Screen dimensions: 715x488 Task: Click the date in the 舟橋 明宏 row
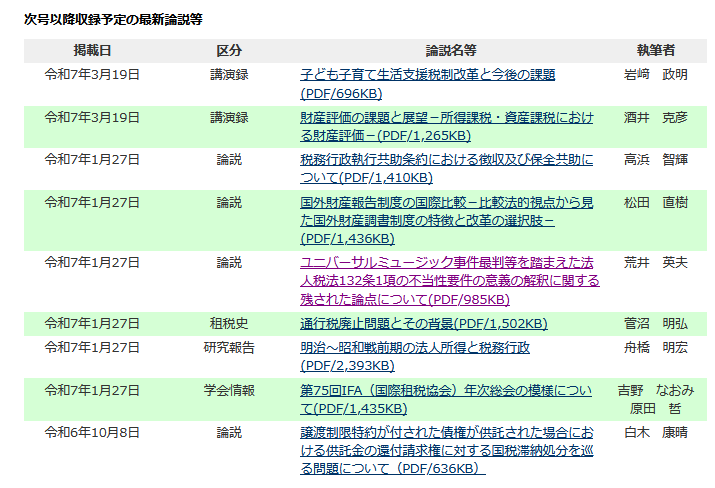click(92, 348)
